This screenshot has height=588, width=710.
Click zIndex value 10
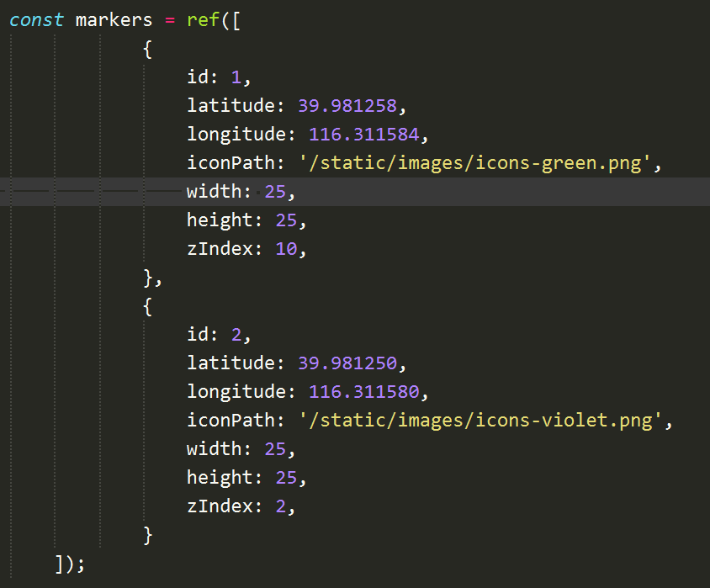tap(286, 249)
